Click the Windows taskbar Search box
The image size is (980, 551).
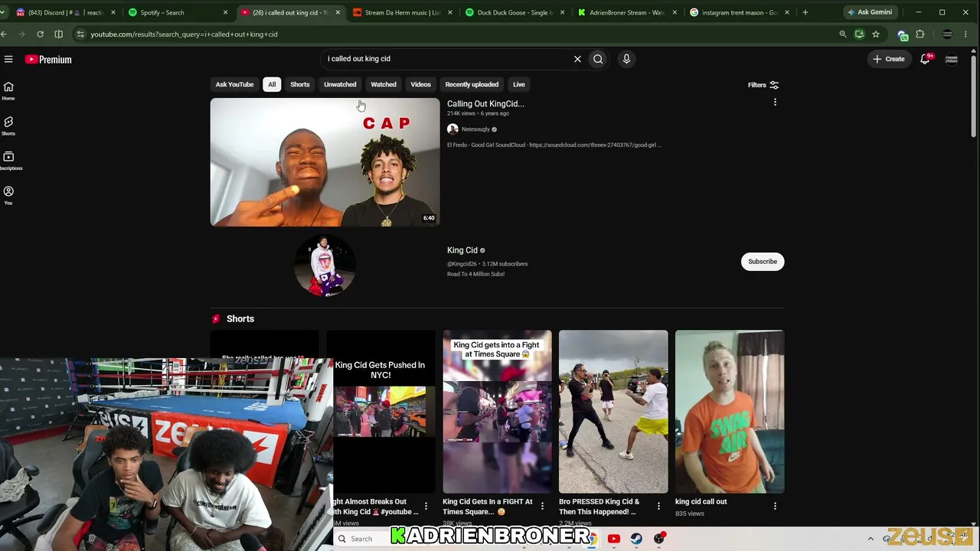coord(361,539)
